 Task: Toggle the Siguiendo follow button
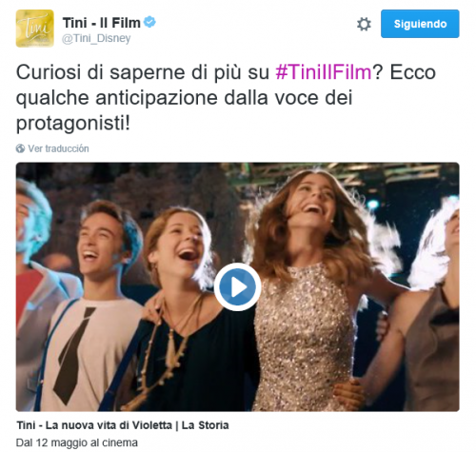pyautogui.click(x=420, y=24)
